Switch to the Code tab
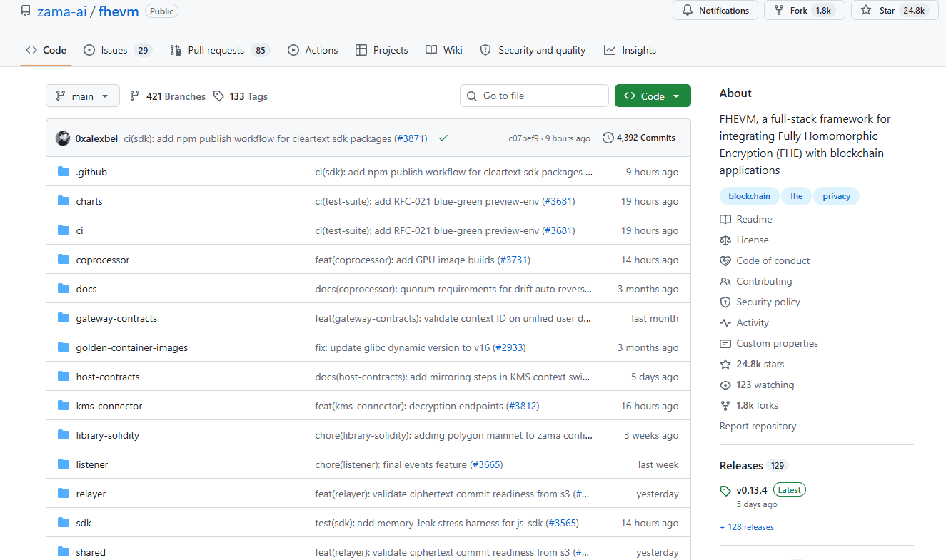 [x=46, y=50]
